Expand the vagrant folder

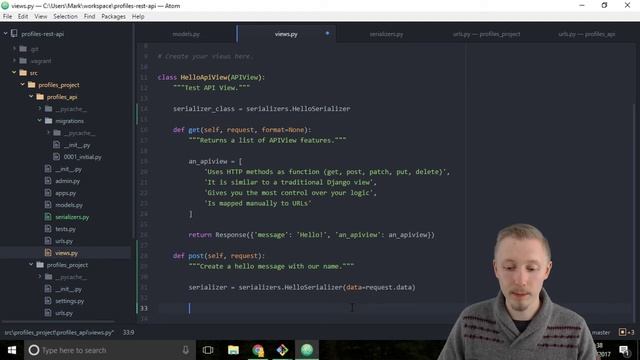click(14, 61)
